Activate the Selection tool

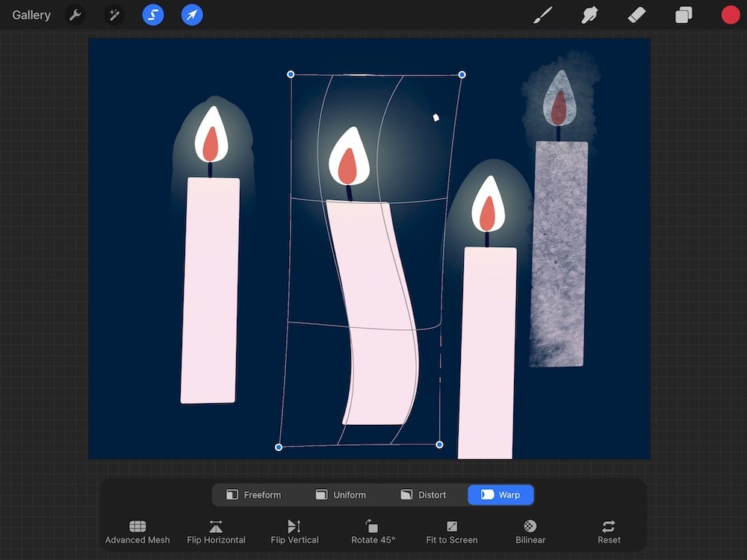point(152,14)
